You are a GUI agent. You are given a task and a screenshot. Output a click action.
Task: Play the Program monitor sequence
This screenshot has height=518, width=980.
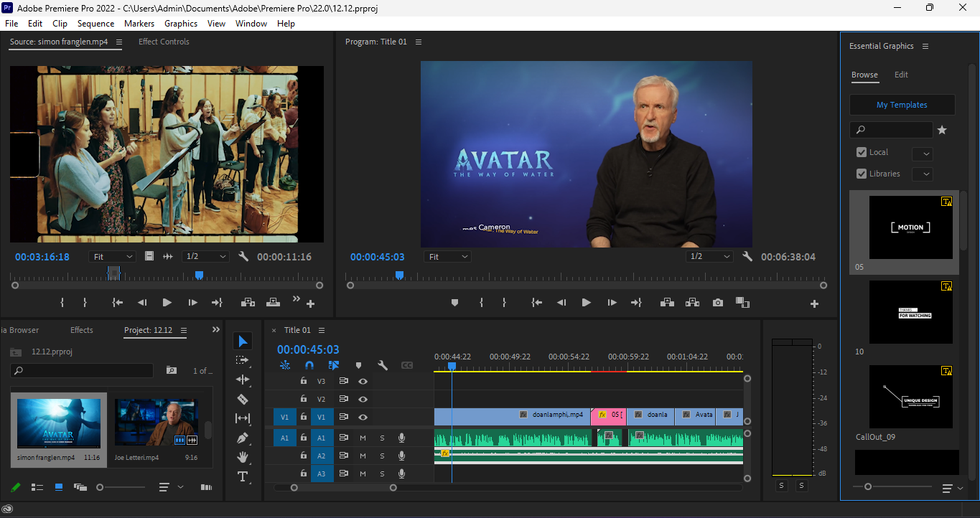586,303
